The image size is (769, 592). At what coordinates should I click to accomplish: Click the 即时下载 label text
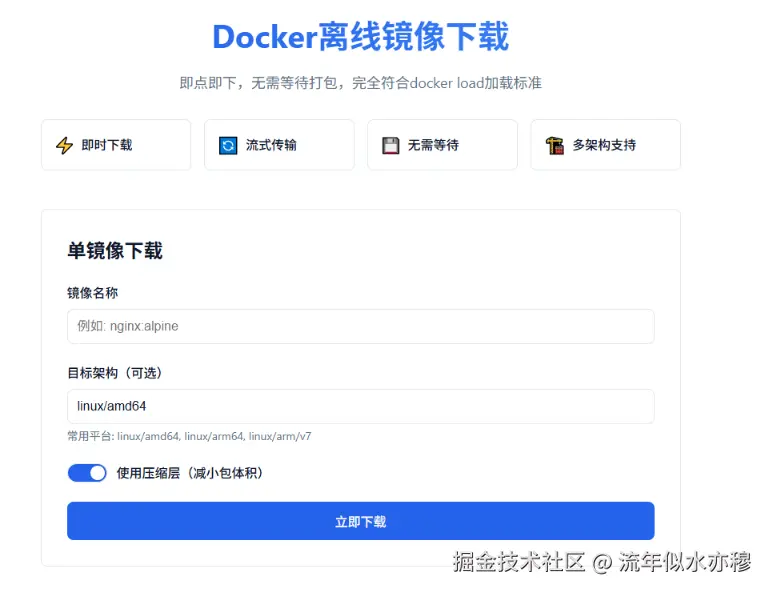coord(107,145)
